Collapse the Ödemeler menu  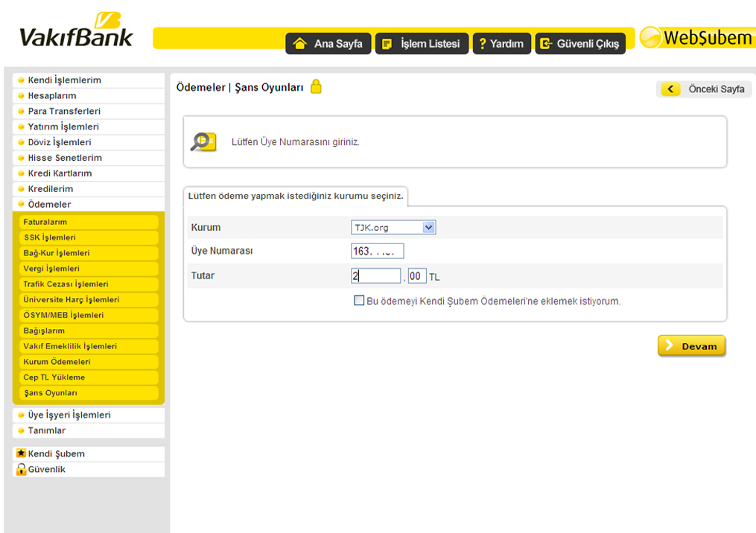pos(88,204)
